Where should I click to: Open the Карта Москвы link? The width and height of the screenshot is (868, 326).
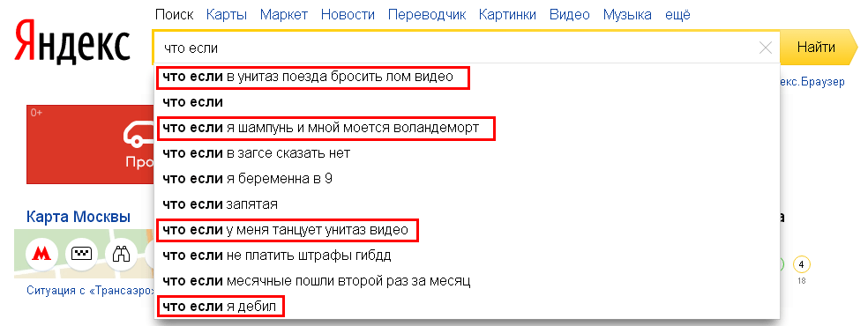point(78,217)
